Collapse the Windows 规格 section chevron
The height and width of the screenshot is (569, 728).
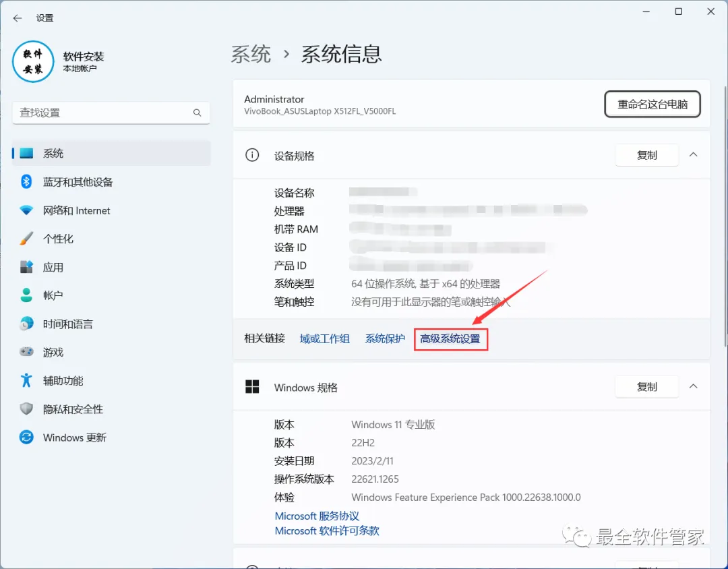(693, 386)
